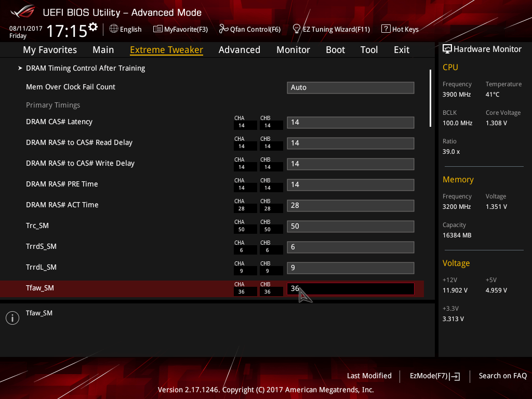Switch to the Boot tab
Image resolution: width=532 pixels, height=399 pixels.
click(x=335, y=50)
